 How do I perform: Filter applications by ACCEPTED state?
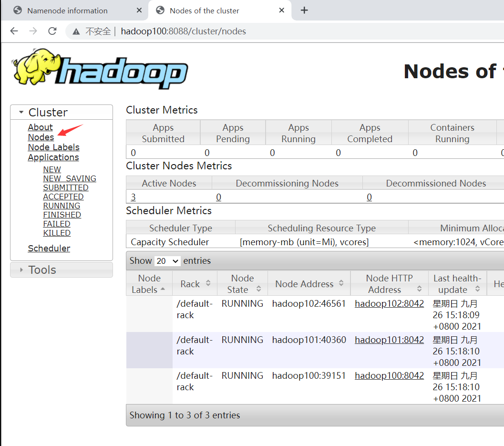(63, 197)
